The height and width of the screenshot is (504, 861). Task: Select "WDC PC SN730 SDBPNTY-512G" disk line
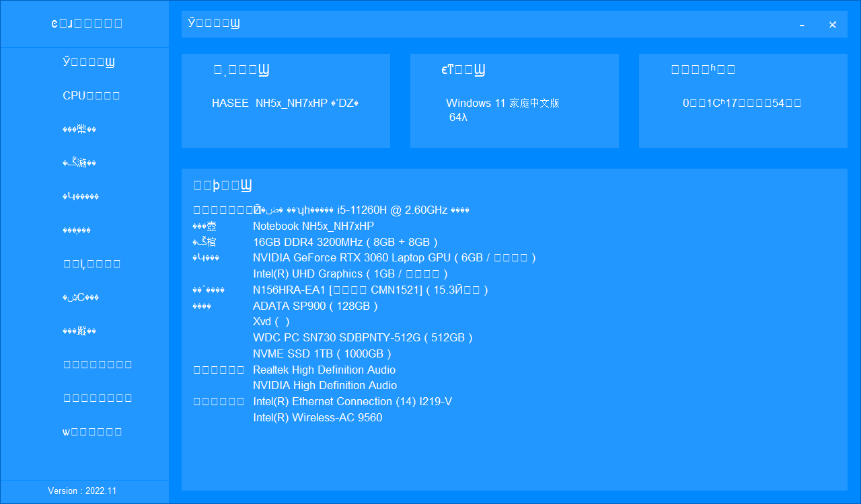point(363,337)
